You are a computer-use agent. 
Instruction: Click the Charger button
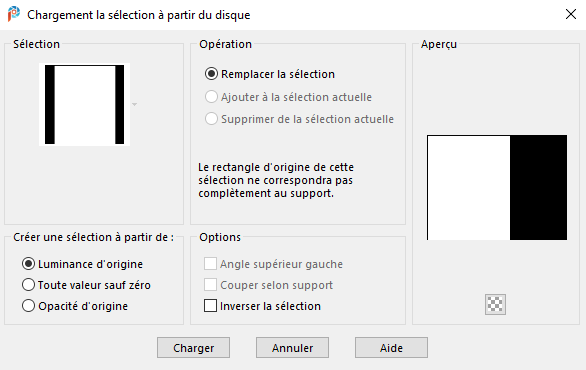click(x=193, y=348)
